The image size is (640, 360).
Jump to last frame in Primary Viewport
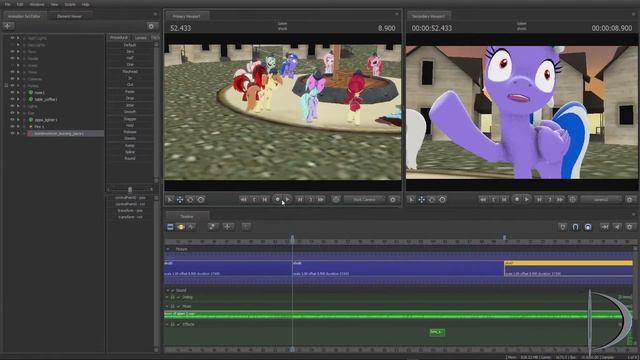pos(321,200)
